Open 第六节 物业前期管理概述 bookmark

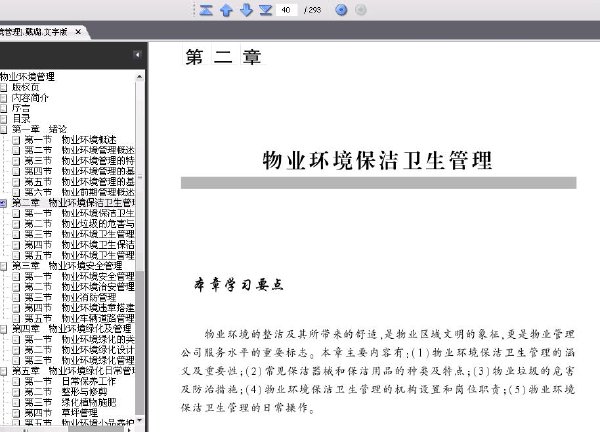click(x=80, y=192)
